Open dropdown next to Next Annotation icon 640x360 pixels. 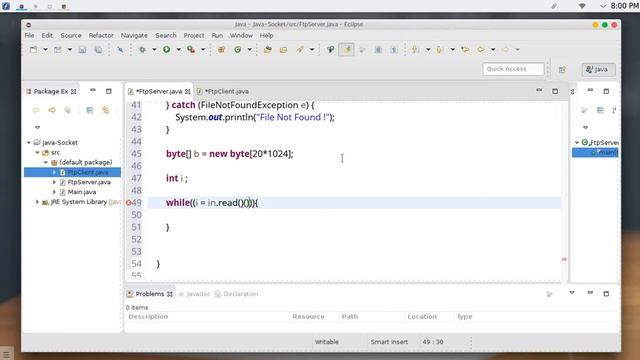(428, 49)
